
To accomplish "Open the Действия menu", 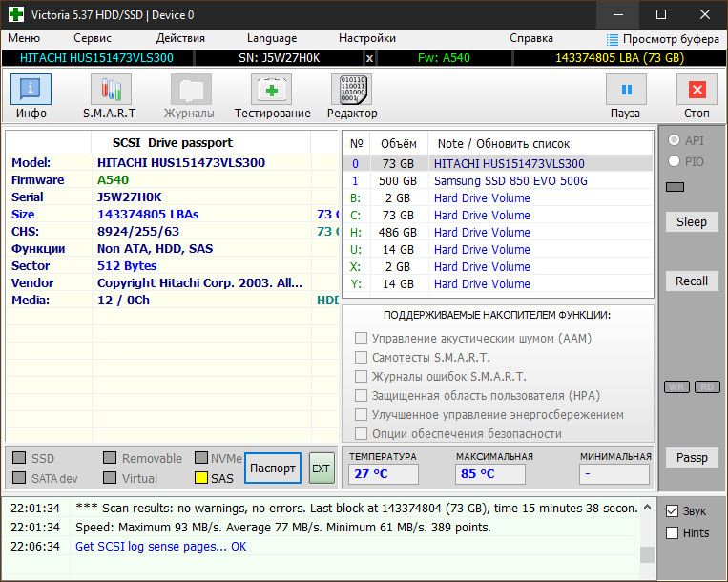I will pyautogui.click(x=180, y=38).
